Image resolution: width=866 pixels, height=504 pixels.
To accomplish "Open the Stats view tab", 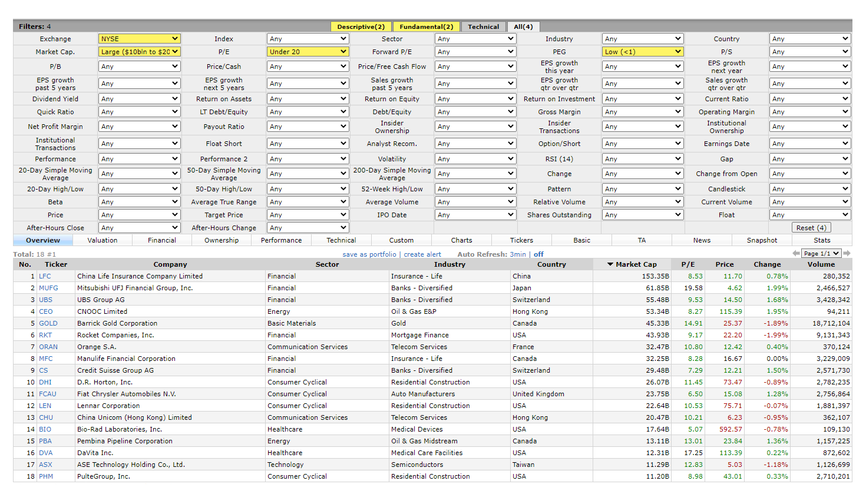I will [x=822, y=240].
